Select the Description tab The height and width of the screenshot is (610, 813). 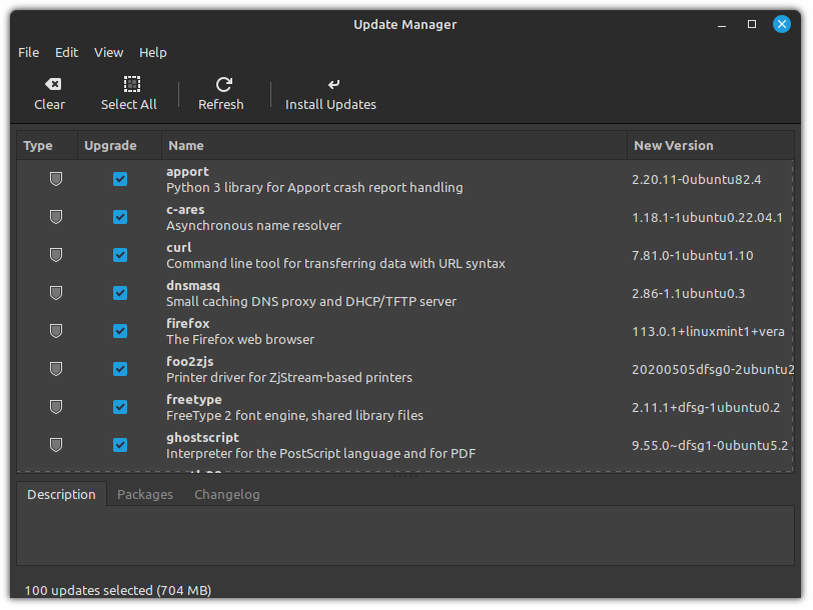tap(61, 494)
